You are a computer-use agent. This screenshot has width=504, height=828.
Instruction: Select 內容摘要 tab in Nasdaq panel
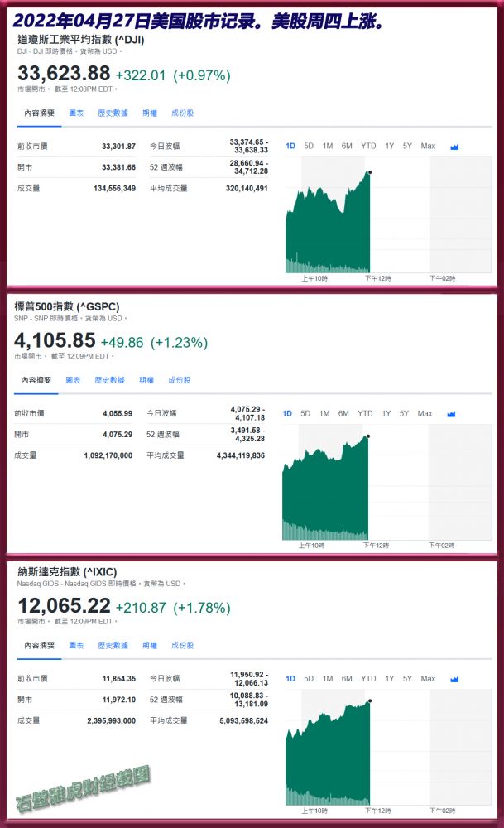pos(39,645)
